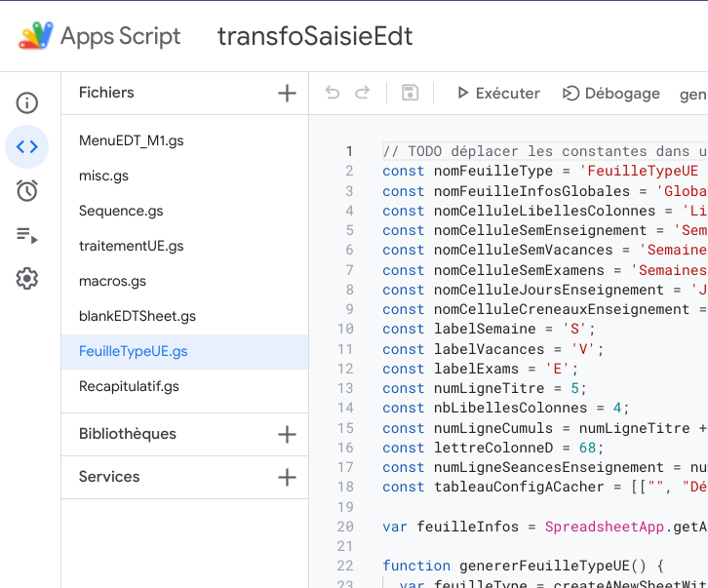This screenshot has width=708, height=588.
Task: Open the project Overview info icon
Action: pyautogui.click(x=27, y=102)
